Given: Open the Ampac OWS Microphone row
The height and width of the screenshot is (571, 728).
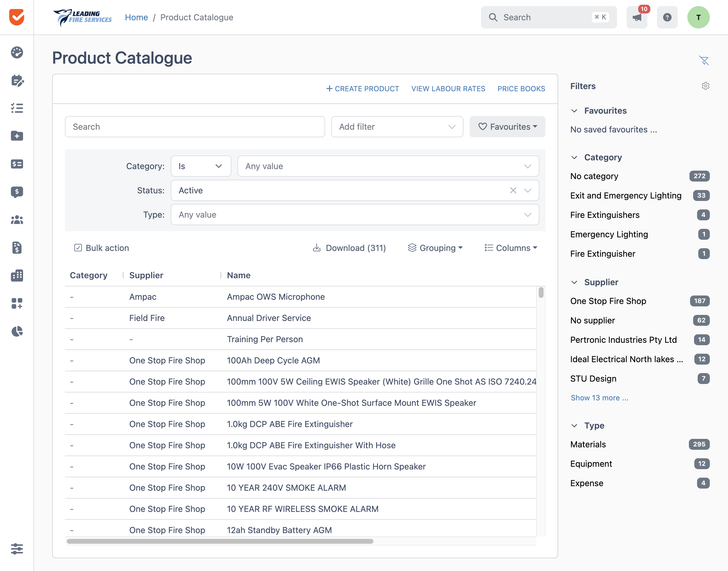Looking at the screenshot, I should pyautogui.click(x=300, y=297).
